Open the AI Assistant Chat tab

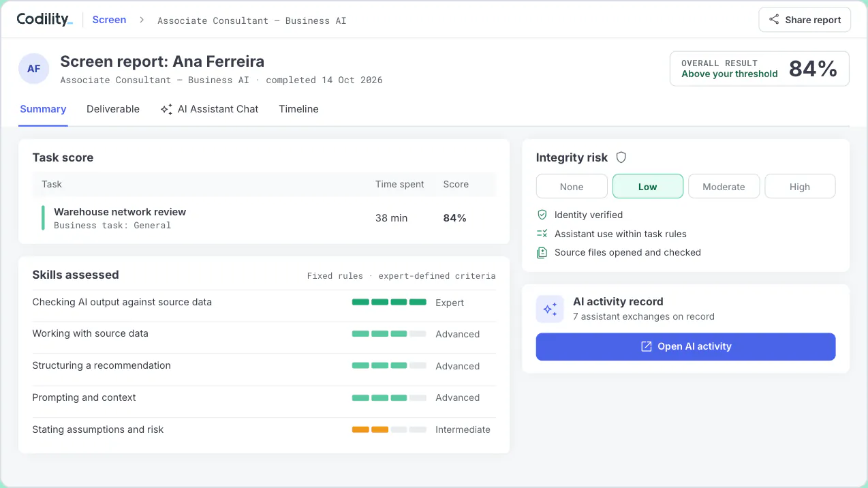click(x=210, y=109)
